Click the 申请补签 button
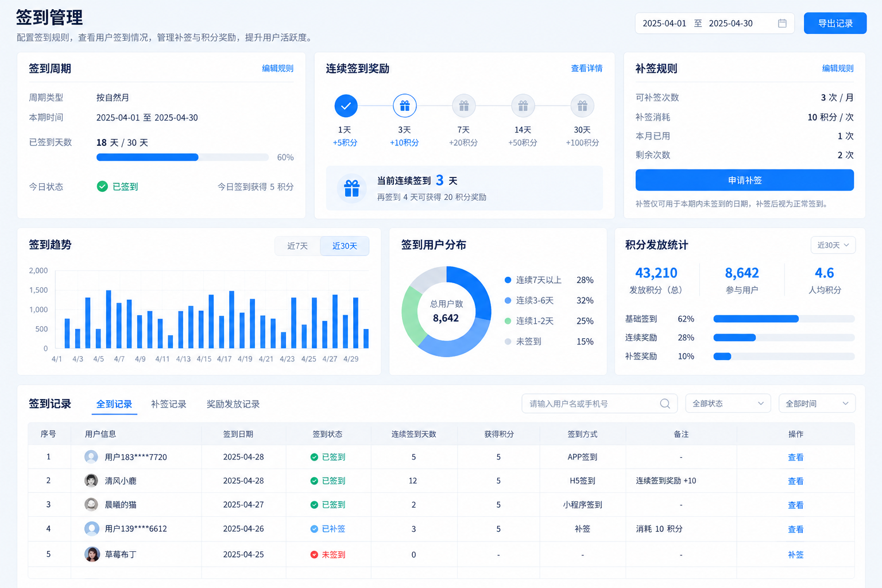Image resolution: width=882 pixels, height=588 pixels. (x=744, y=180)
